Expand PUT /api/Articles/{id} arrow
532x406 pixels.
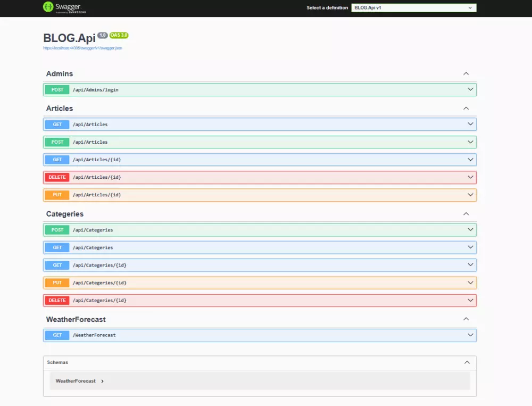[x=470, y=195]
